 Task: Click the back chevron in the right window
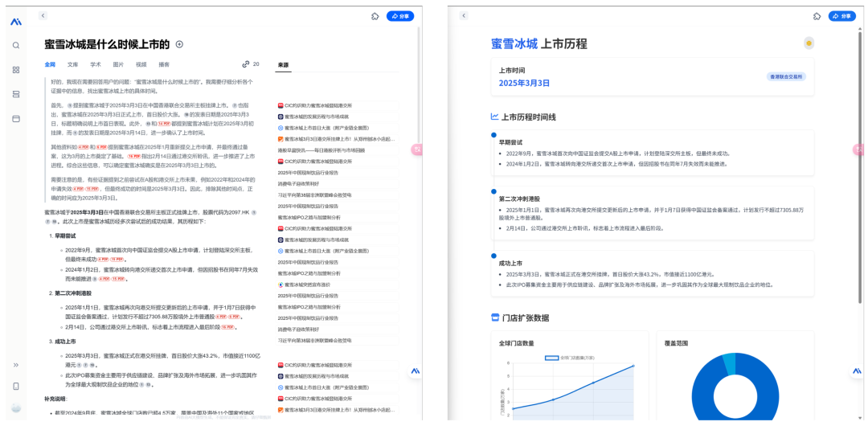click(464, 16)
